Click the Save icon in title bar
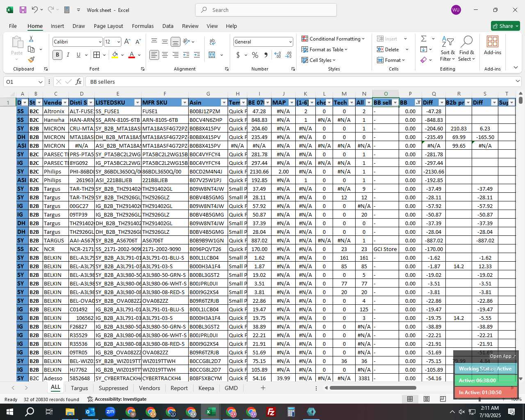The width and height of the screenshot is (525, 420). click(x=23, y=10)
